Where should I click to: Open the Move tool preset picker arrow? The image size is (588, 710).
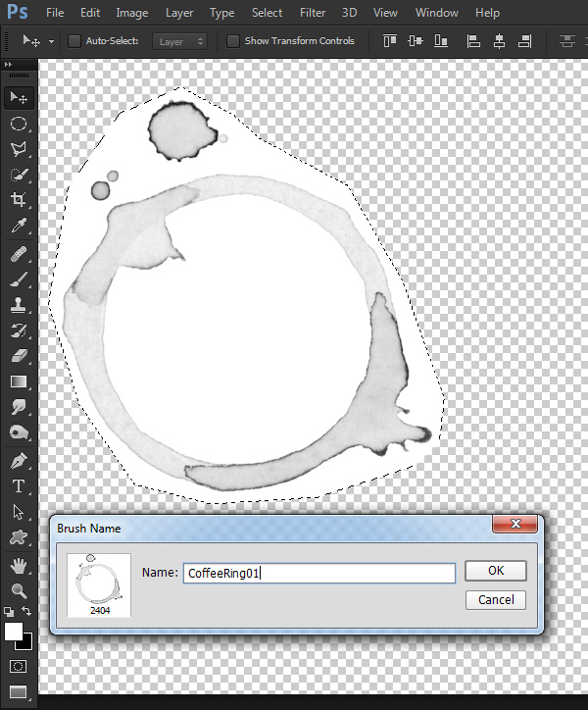tap(51, 41)
